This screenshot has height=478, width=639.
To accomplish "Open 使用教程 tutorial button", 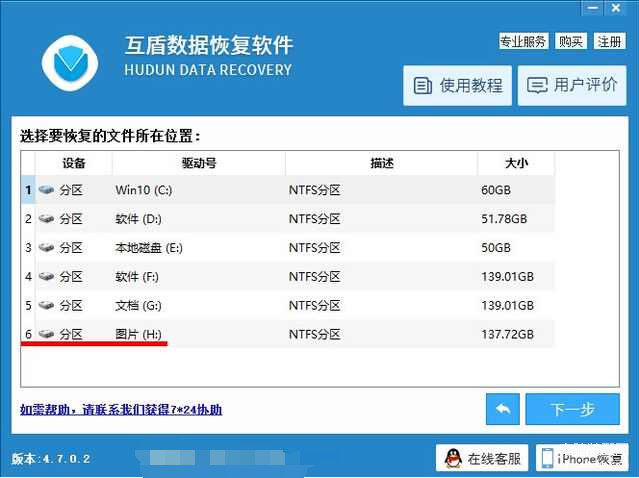I will click(x=457, y=86).
